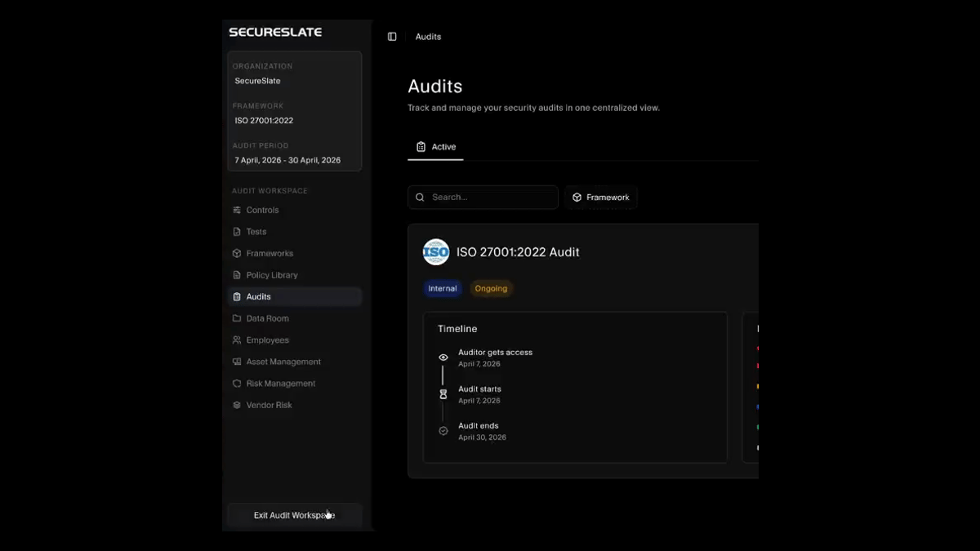Click the Ongoing status badge

pyautogui.click(x=491, y=288)
